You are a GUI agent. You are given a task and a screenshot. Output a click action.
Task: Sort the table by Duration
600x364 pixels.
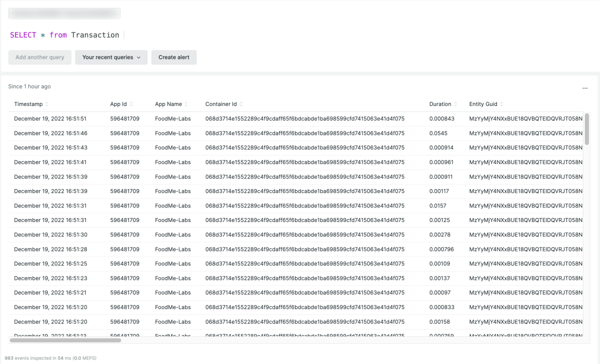(x=440, y=104)
